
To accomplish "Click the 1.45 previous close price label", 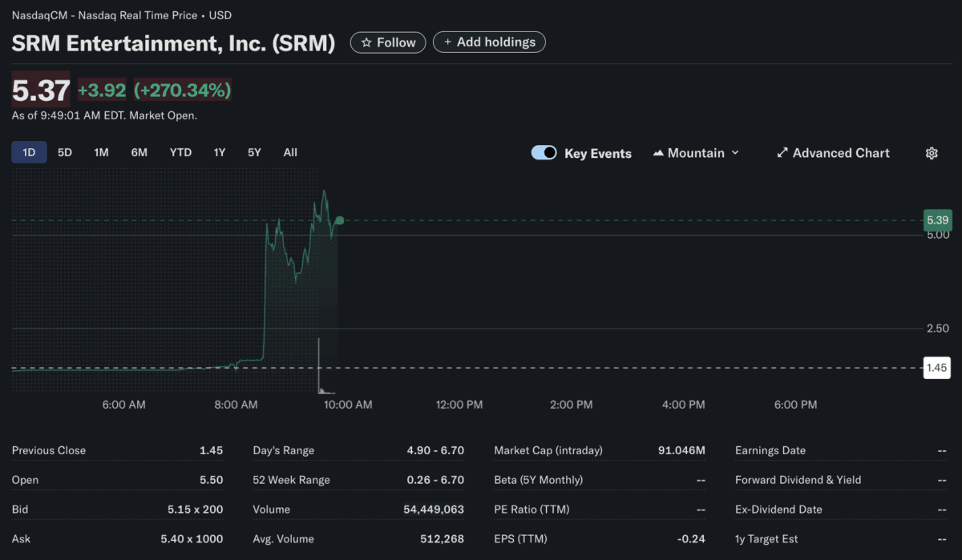I will pos(937,368).
